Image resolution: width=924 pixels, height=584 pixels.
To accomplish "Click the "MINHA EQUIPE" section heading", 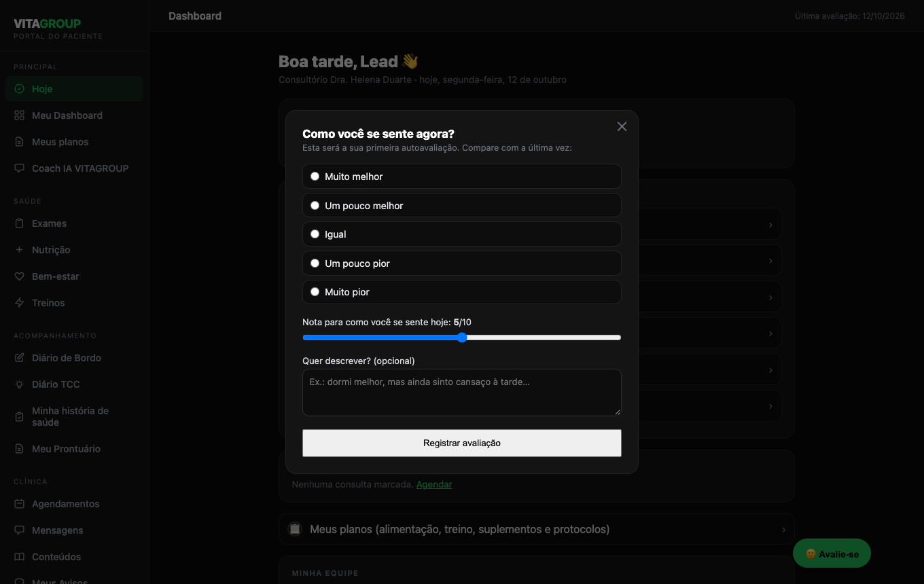I will [x=325, y=573].
